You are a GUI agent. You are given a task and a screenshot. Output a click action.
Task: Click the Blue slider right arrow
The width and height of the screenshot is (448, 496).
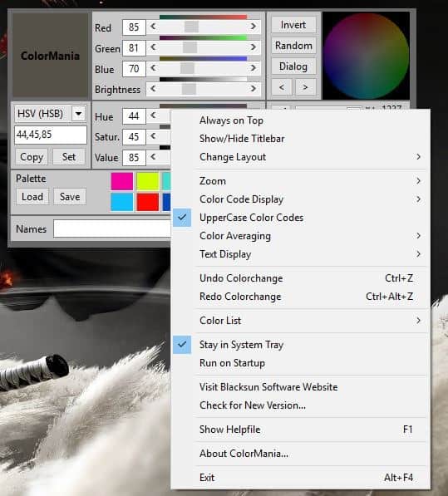[x=254, y=68]
